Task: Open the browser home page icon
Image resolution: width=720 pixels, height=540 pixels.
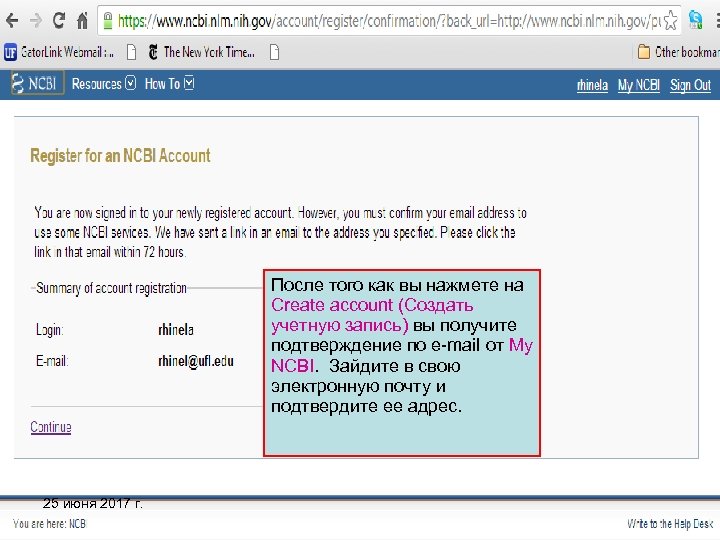Action: tap(83, 21)
